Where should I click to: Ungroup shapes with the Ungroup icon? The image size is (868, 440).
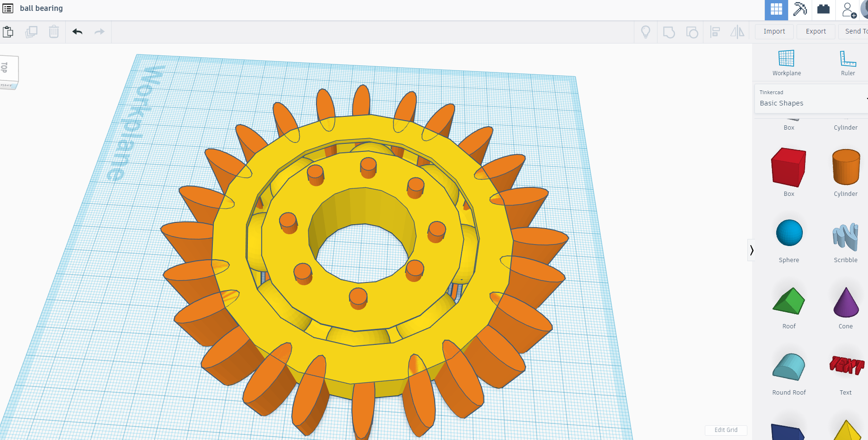[692, 32]
